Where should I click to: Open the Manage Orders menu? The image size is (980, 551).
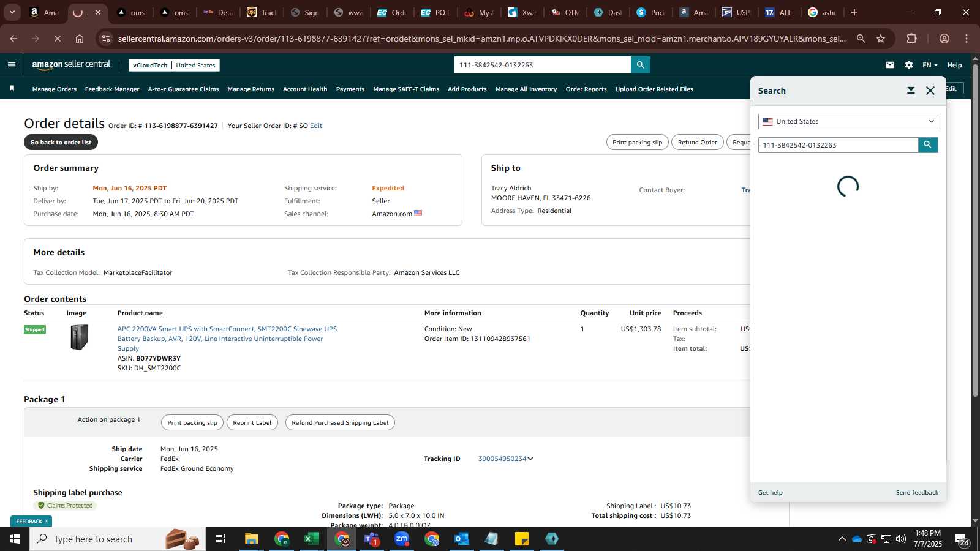(55, 89)
